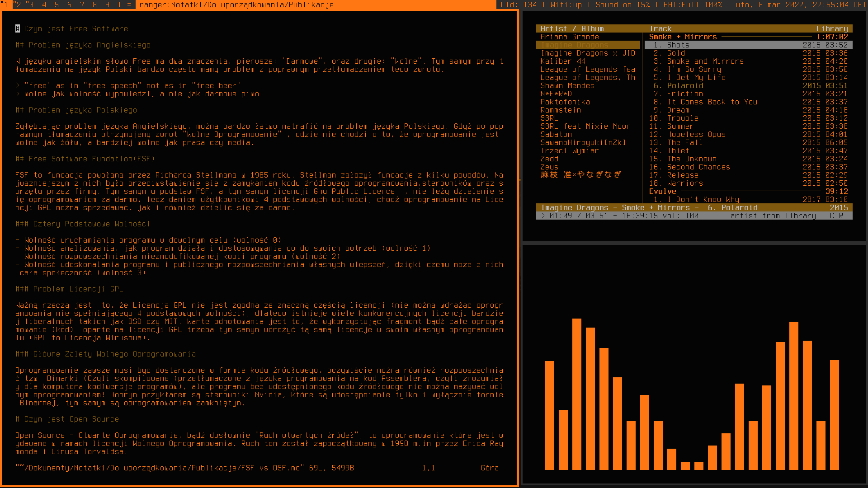The height and width of the screenshot is (488, 868).
Task: Click the playing indicator arrow in cmus status line
Action: coord(543,216)
